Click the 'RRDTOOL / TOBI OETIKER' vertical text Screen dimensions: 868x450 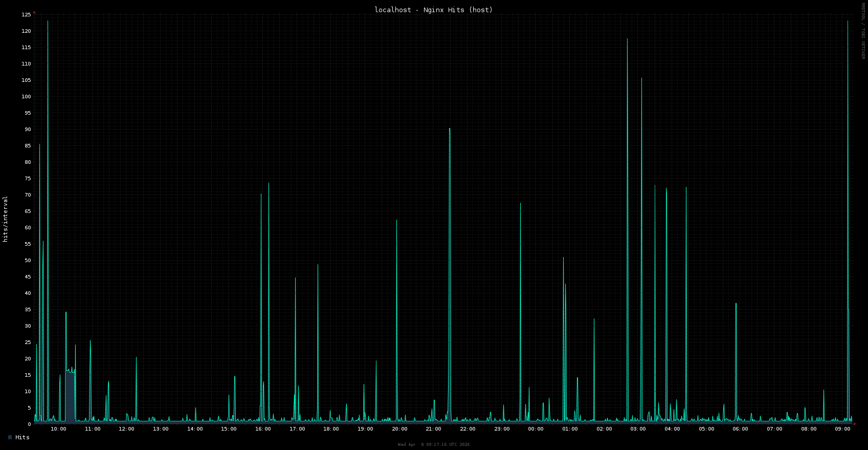[x=863, y=31]
